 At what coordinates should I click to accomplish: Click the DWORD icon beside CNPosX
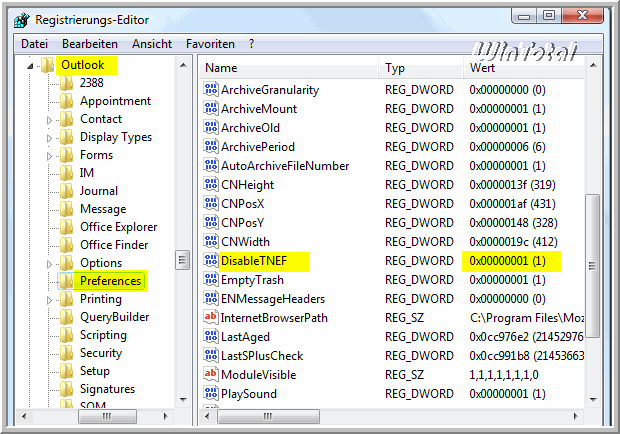(x=211, y=203)
